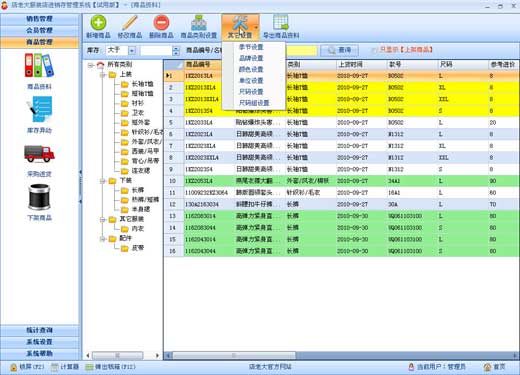Choose 颜色设置 from the dropdown menu
Viewport: 520px width, 375px height.
(251, 69)
